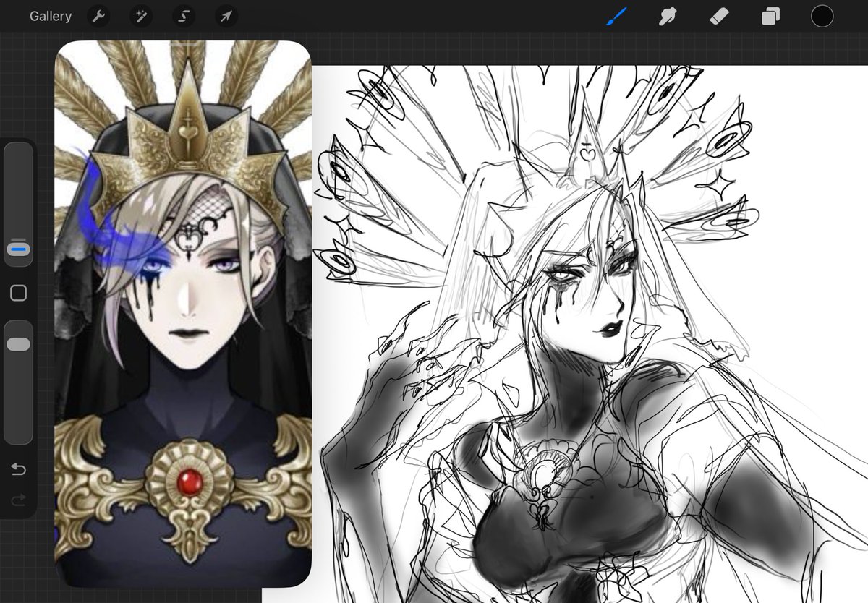
Task: Open the Actions wrench menu
Action: [x=98, y=16]
